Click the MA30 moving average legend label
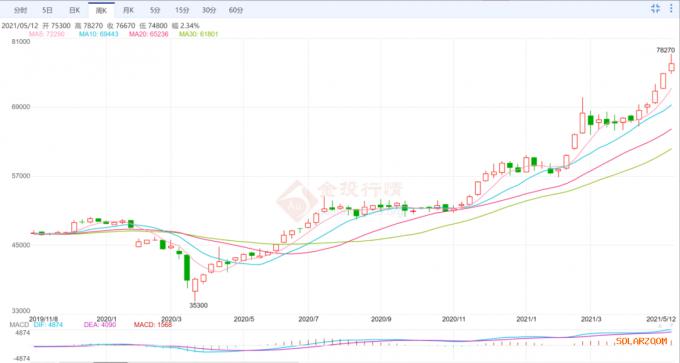 tap(199, 34)
